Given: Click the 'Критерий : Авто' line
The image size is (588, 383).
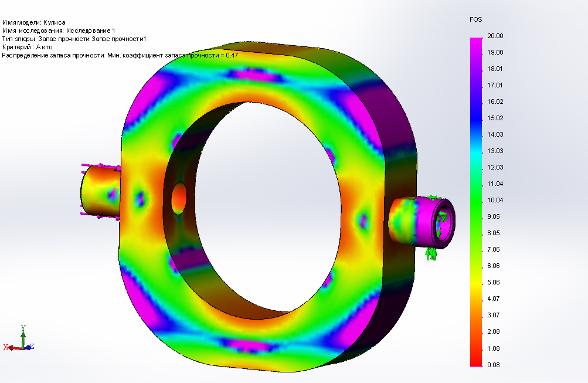Looking at the screenshot, I should (x=27, y=48).
